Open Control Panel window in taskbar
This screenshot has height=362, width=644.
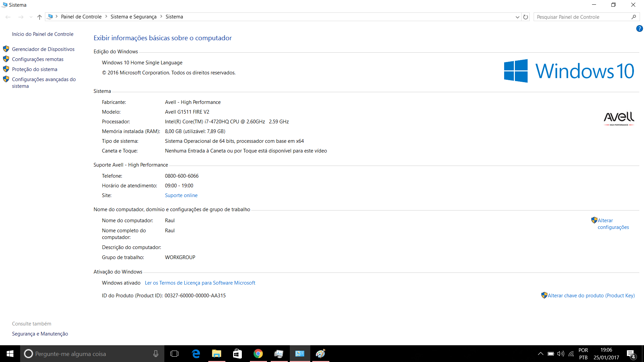coord(300,354)
